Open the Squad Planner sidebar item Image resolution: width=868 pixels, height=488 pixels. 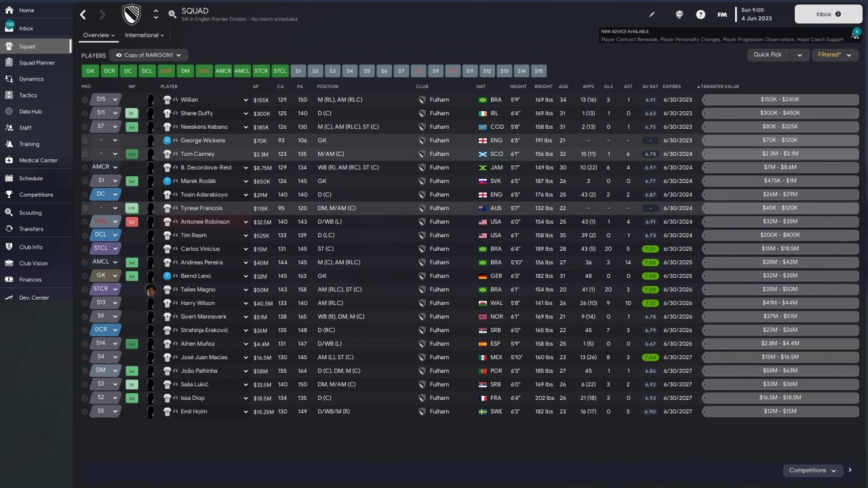coord(35,62)
